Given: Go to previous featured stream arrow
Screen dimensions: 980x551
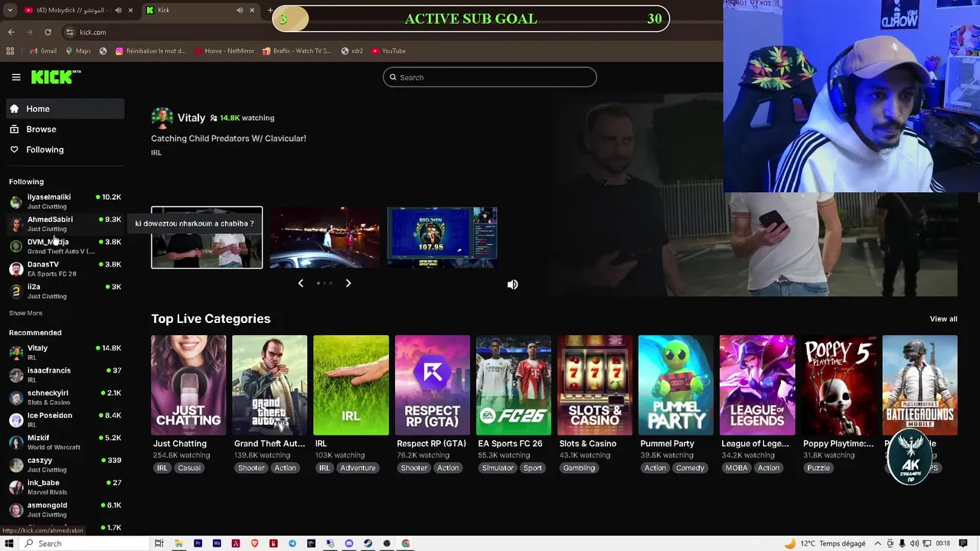Looking at the screenshot, I should tap(300, 283).
